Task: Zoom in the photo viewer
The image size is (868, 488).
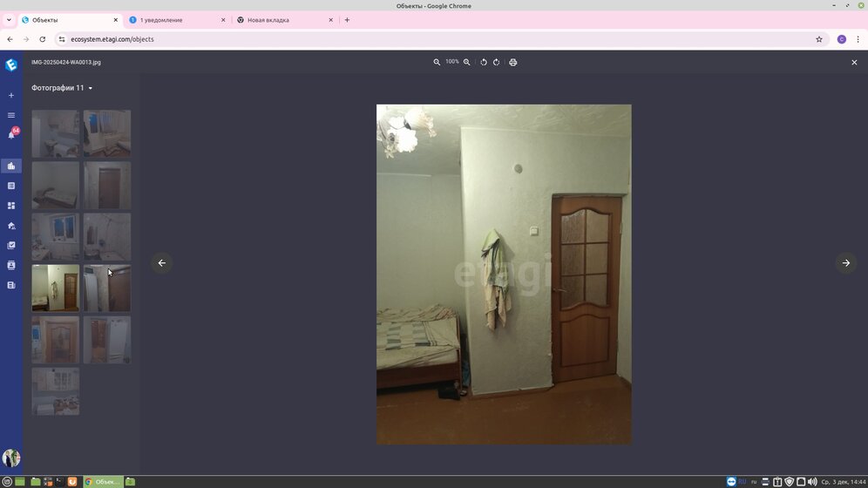Action: (466, 63)
